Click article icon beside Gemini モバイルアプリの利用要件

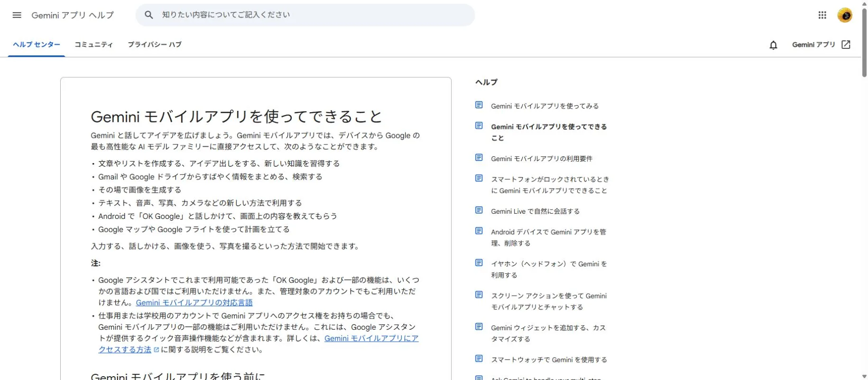[x=479, y=157]
